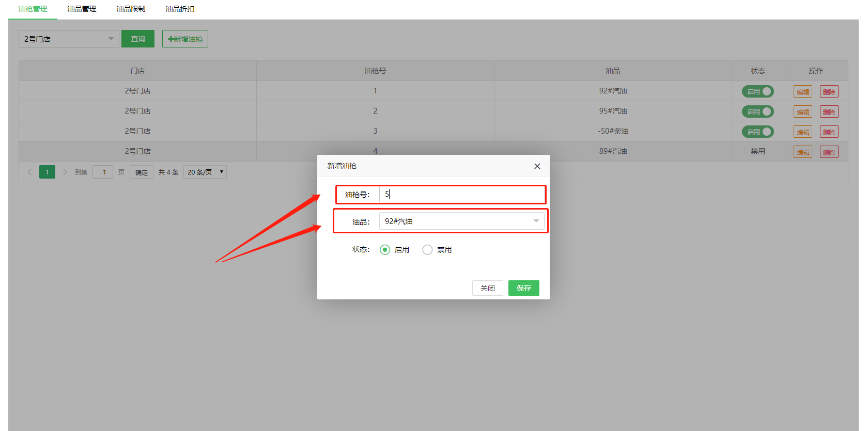Click the green 保存 button

point(523,288)
